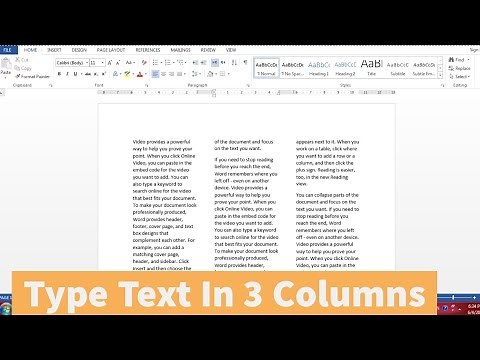
Task: Activate the Format Painter tool
Action: coord(32,76)
